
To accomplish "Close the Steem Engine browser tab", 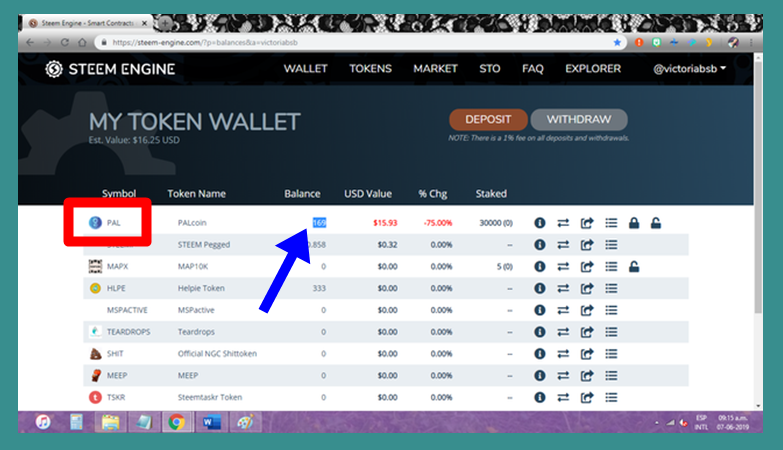I will coord(144,23).
